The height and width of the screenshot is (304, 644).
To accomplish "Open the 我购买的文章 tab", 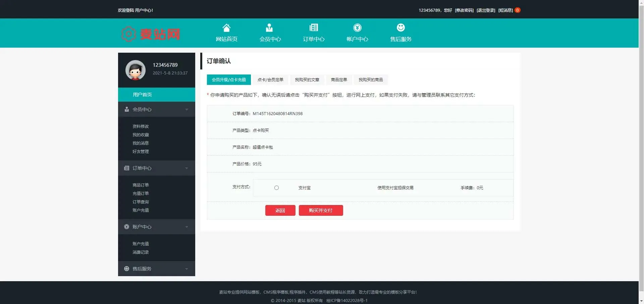I will pos(307,80).
